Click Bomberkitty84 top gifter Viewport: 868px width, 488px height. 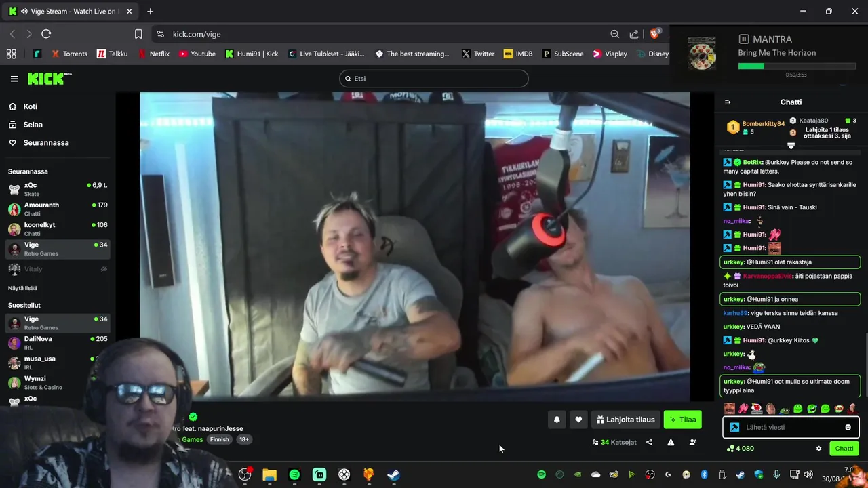(763, 124)
